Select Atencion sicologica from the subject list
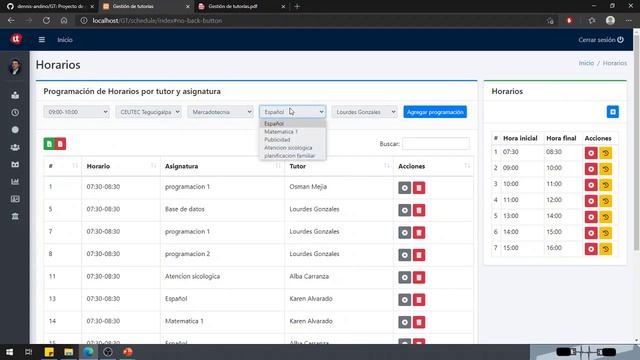This screenshot has width=640, height=360. pyautogui.click(x=292, y=148)
